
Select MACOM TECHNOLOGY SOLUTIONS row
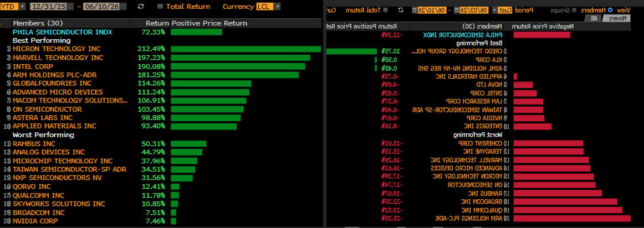[x=161, y=101]
